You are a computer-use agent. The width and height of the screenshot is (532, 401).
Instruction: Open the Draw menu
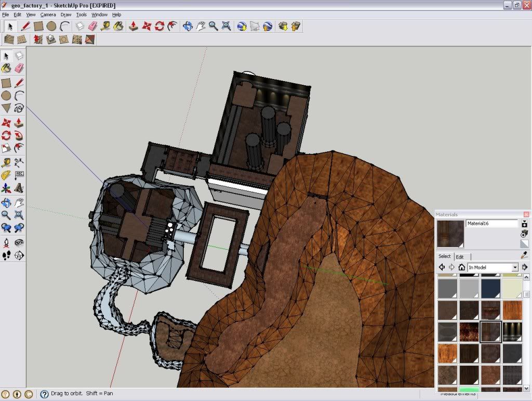tap(66, 15)
